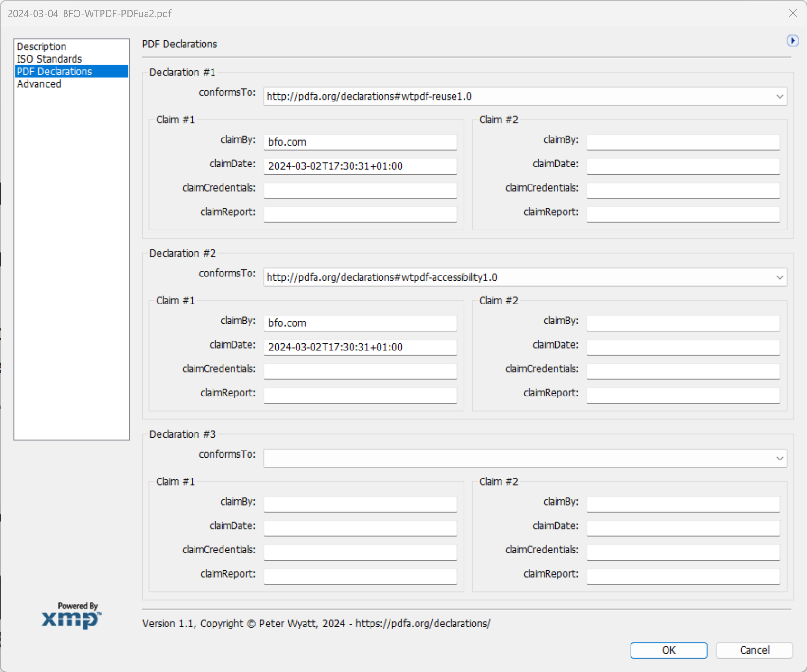The height and width of the screenshot is (672, 807).
Task: Click the bfo.com claimBy field under Declaration #1
Action: click(x=360, y=141)
